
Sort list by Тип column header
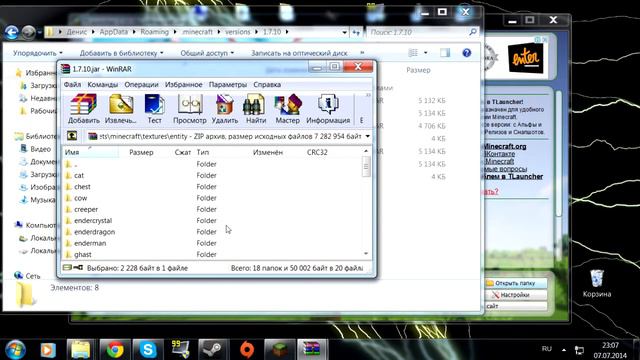coord(202,152)
